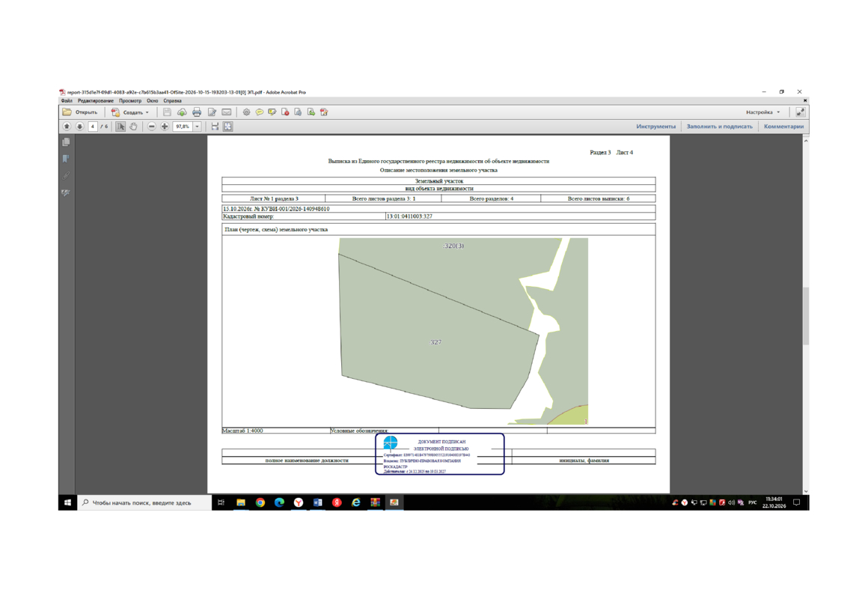Click the cadastral number 13:01:0411003:327
The height and width of the screenshot is (614, 868).
409,216
